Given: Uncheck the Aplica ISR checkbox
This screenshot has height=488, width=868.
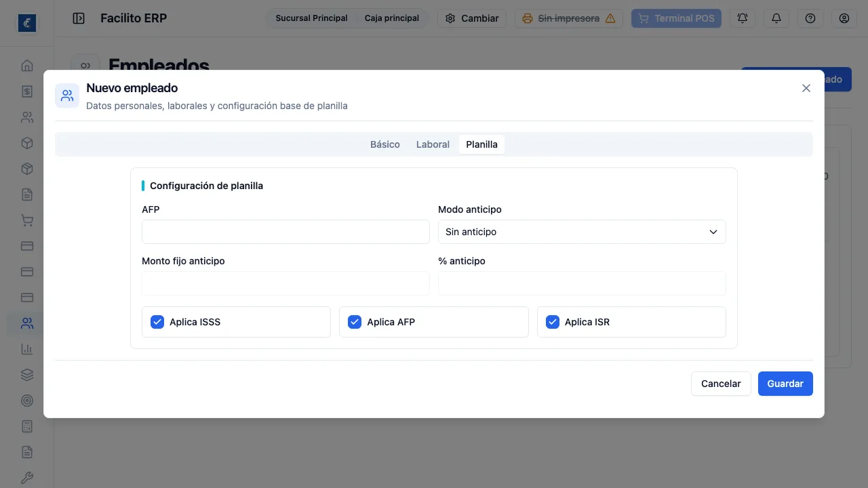Looking at the screenshot, I should 553,322.
